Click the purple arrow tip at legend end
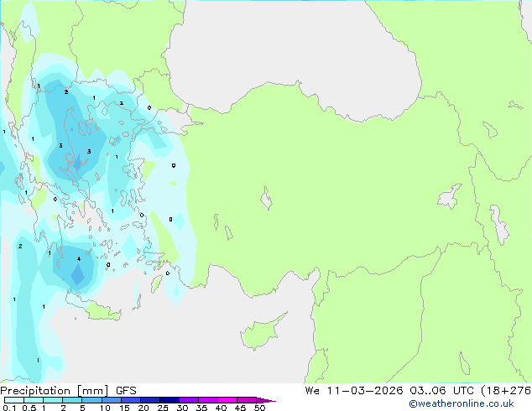 [x=266, y=401]
